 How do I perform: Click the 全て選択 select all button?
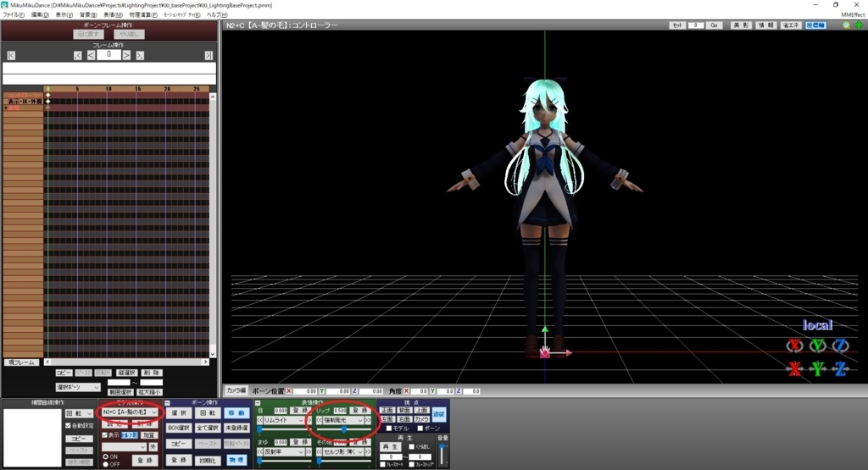point(208,429)
